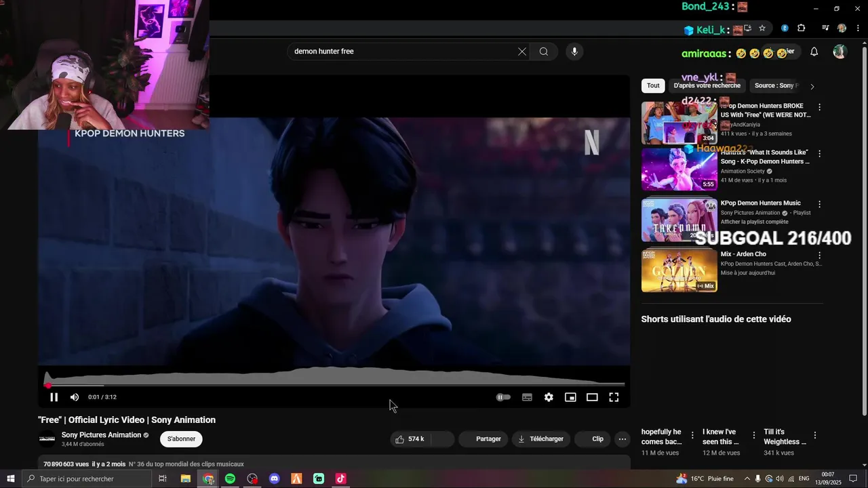Start voice search with the microphone
Image resolution: width=868 pixels, height=488 pixels.
[574, 52]
